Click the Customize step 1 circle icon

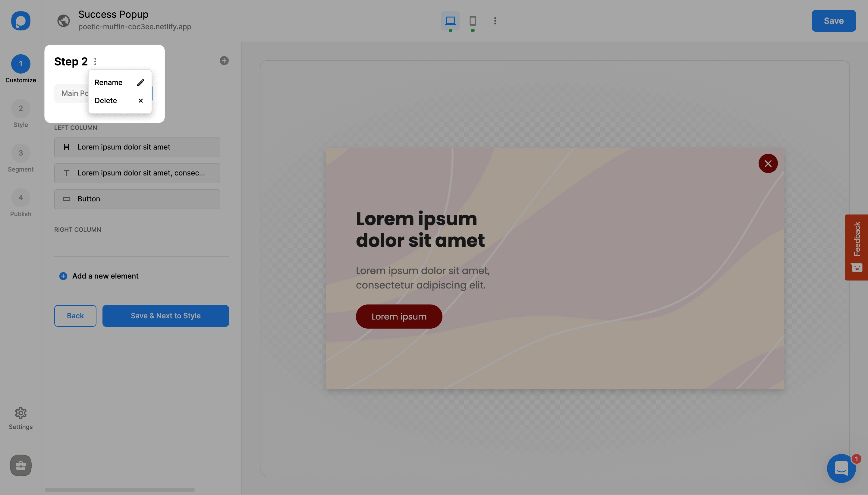[21, 63]
